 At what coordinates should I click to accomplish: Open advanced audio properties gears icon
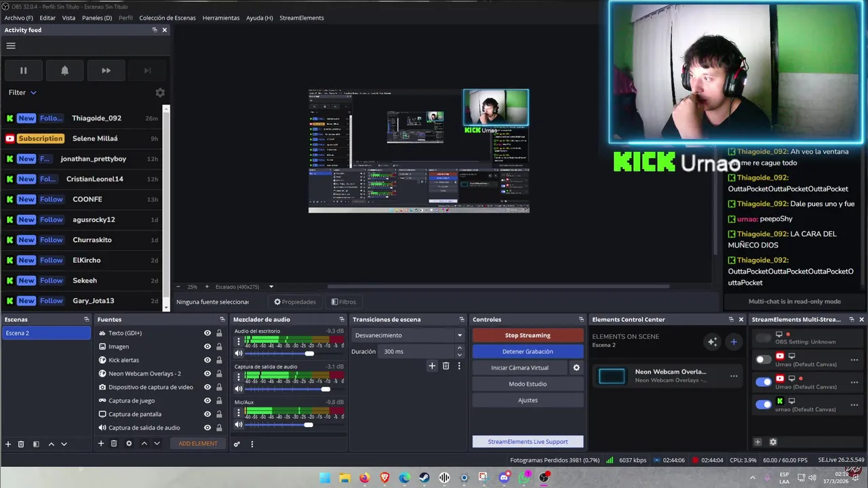pyautogui.click(x=237, y=445)
